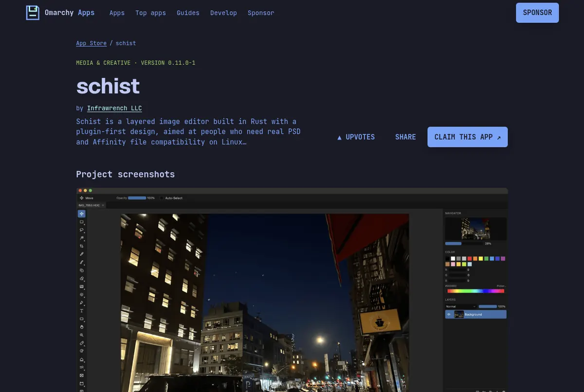This screenshot has height=392, width=584.
Task: Open the Apps navigation item
Action: pyautogui.click(x=117, y=13)
